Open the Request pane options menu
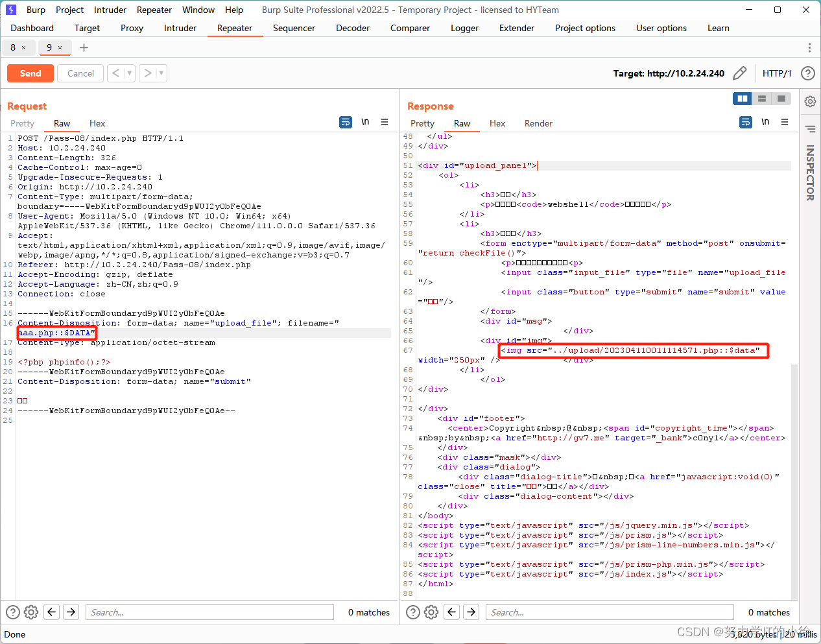Screen dimensions: 821x644 click(385, 122)
